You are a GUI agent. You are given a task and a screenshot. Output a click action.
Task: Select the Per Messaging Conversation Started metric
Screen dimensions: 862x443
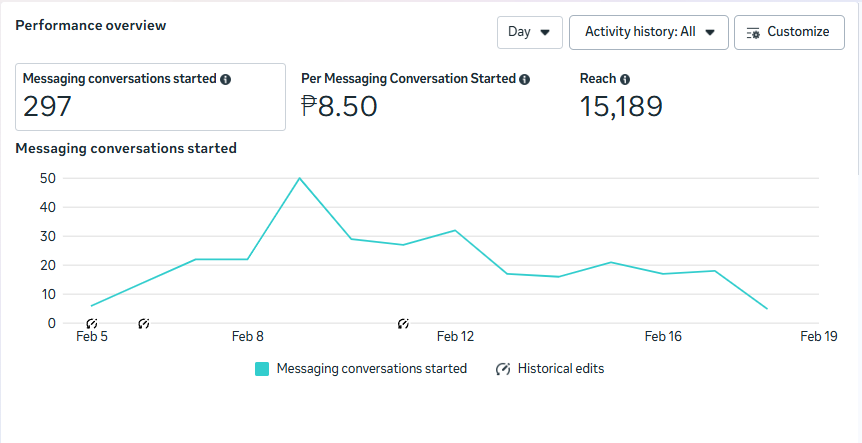(415, 97)
